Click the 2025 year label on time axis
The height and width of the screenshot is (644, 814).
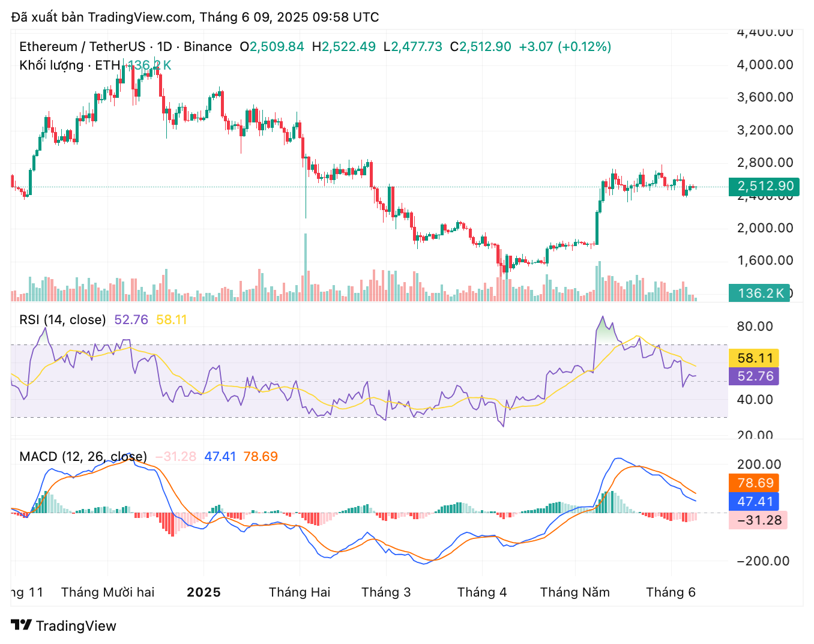click(x=203, y=592)
